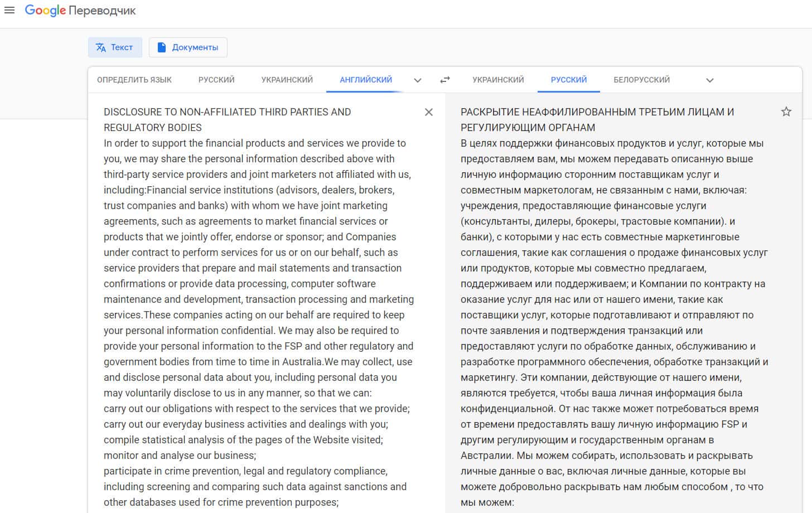Click source heading 'DISCLOSURE TO NON-AFFILIATED THIRD PARTIES'
The width and height of the screenshot is (812, 513).
(x=227, y=112)
